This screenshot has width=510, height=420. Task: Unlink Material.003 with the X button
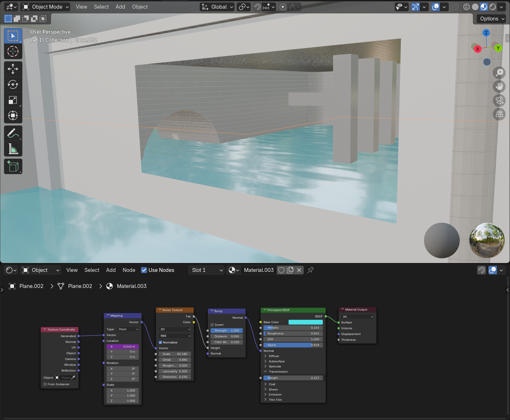pos(299,270)
